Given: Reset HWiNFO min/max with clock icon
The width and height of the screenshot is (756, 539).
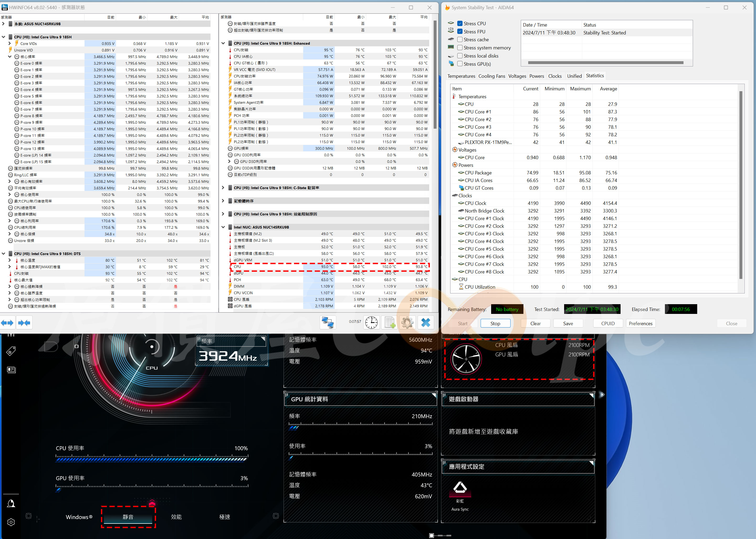Looking at the screenshot, I should [371, 322].
